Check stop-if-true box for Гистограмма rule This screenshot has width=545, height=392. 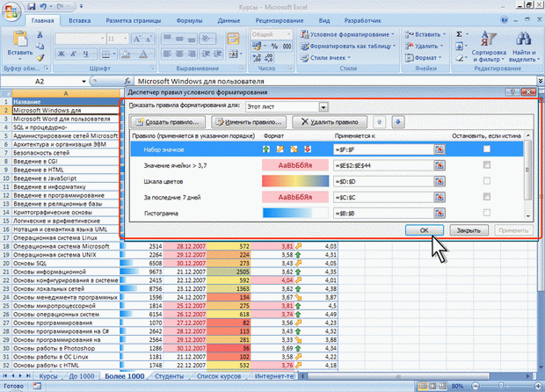click(x=487, y=213)
